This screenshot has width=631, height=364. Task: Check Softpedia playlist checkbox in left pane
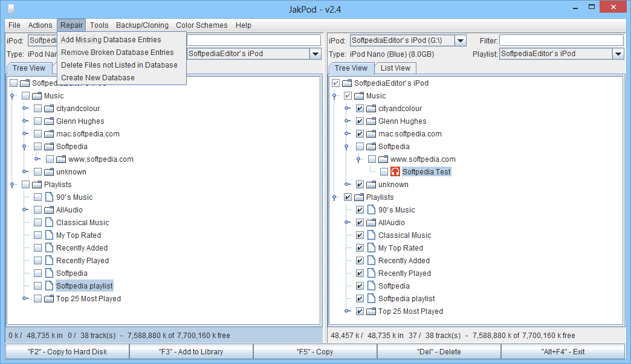pyautogui.click(x=38, y=286)
